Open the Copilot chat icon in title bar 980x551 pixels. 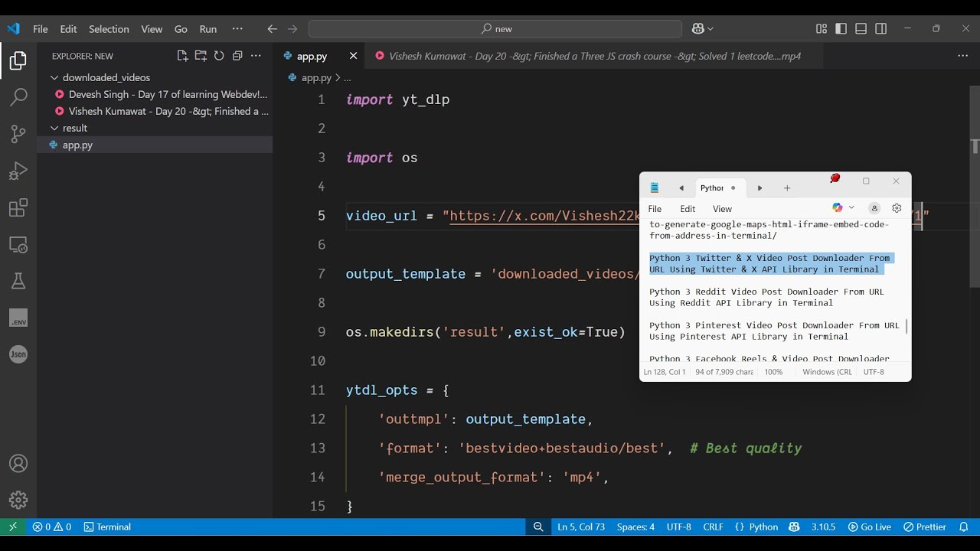[x=697, y=29]
